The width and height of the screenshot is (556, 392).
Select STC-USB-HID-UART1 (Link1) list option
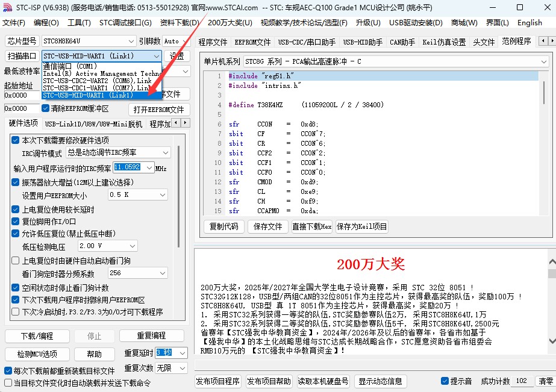click(102, 95)
